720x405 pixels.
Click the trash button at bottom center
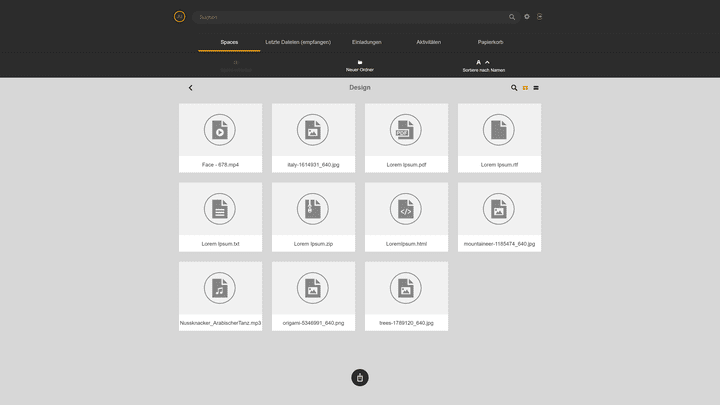(x=360, y=377)
